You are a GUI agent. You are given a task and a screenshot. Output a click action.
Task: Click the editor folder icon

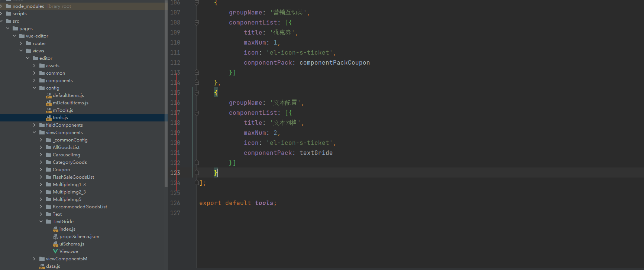point(35,58)
